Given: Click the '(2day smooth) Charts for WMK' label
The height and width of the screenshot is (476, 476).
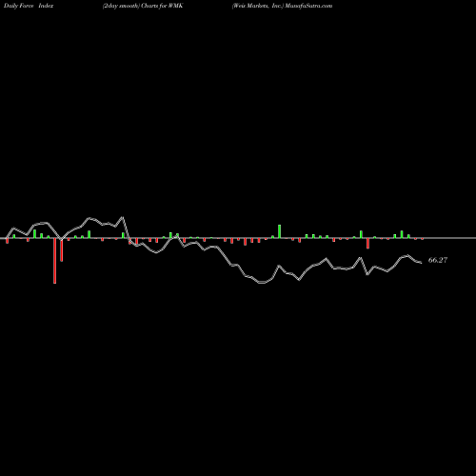Looking at the screenshot, I should (143, 6).
